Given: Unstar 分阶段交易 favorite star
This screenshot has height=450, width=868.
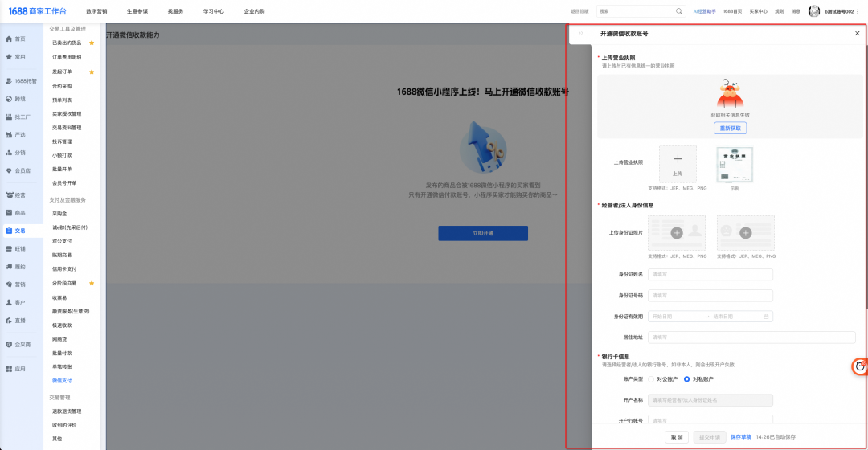Looking at the screenshot, I should (92, 283).
